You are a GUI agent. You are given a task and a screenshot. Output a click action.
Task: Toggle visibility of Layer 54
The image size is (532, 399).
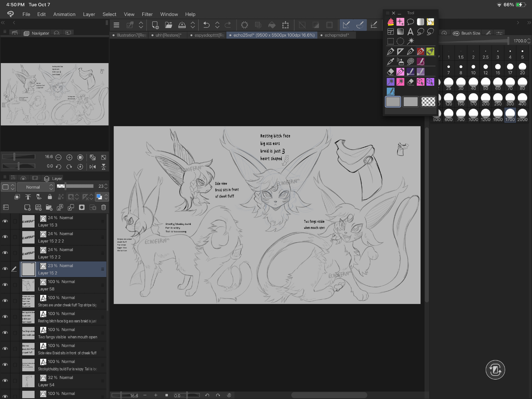[5, 381]
